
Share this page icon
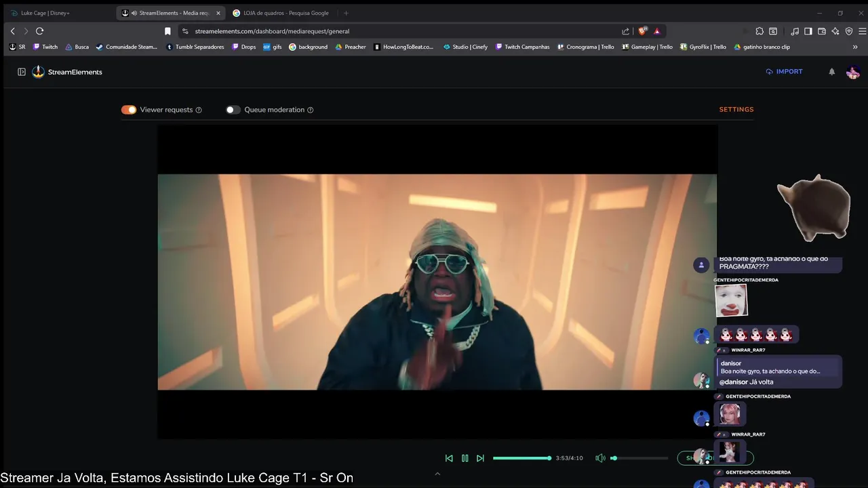[625, 31]
